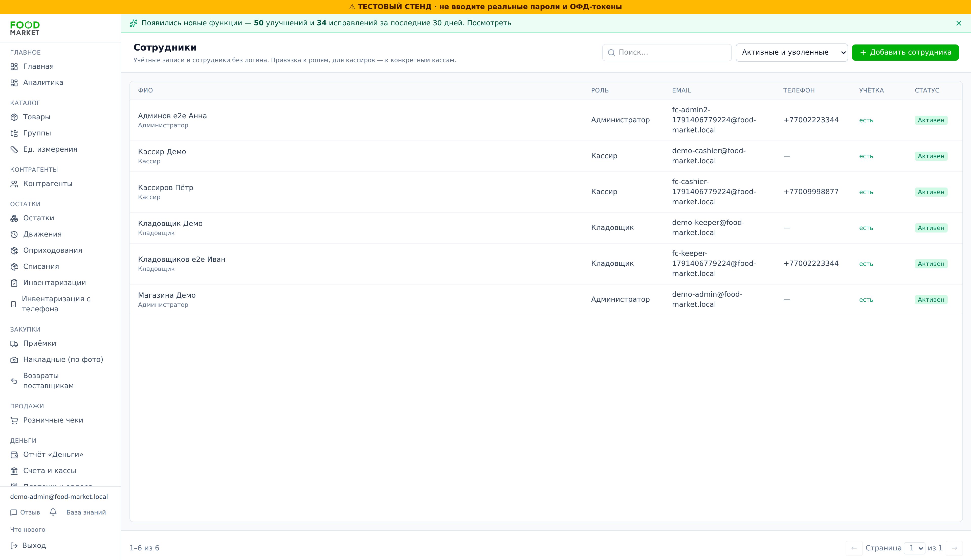This screenshot has height=560, width=971.
Task: Open the Что нового link
Action: [x=28, y=530]
